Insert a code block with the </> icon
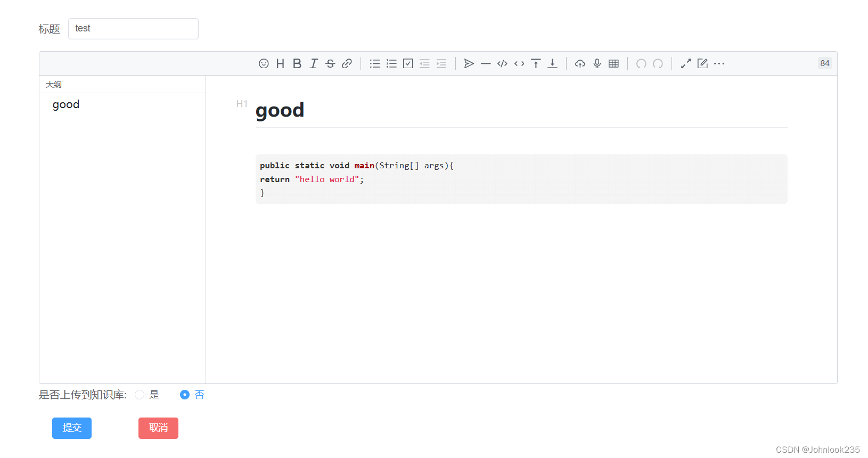The width and height of the screenshot is (868, 458). [502, 63]
